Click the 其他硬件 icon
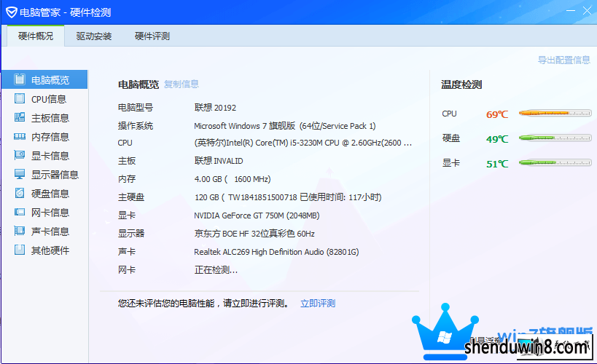Viewport: 597px width, 364px height. [x=20, y=250]
